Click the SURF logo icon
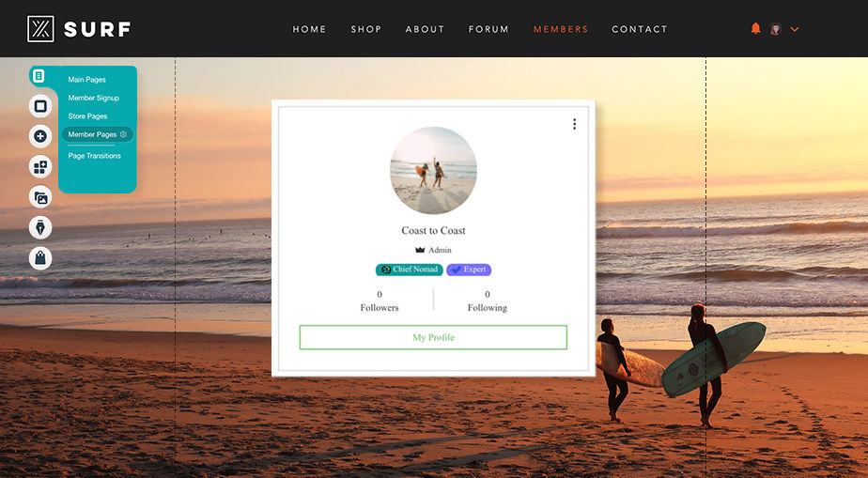This screenshot has width=868, height=478. coord(40,29)
